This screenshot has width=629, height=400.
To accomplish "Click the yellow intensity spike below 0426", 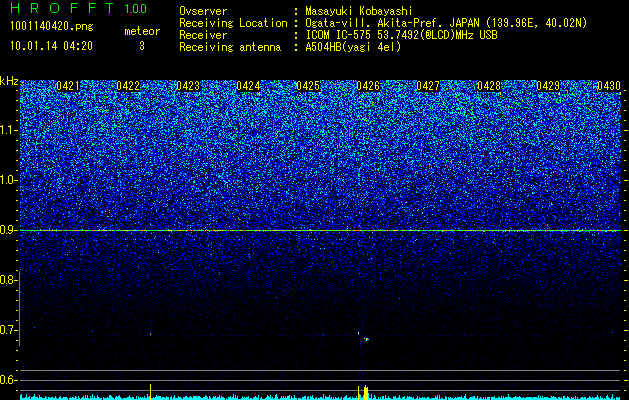I will 365,392.
